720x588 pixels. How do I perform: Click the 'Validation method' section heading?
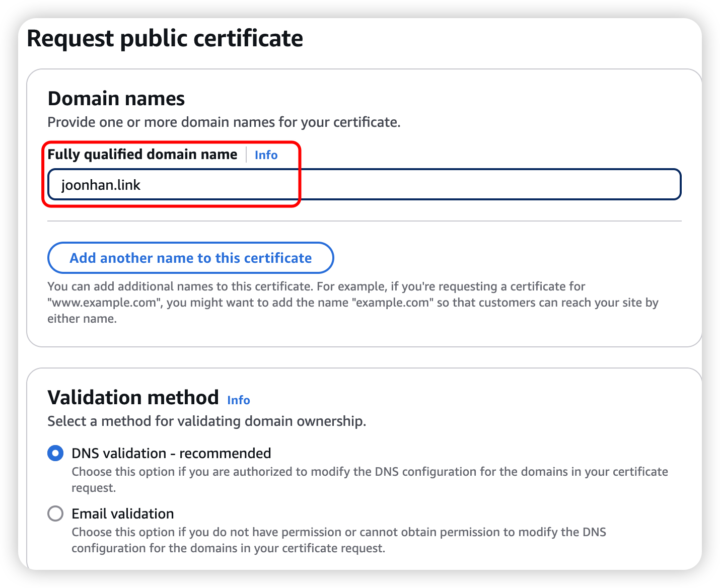[x=133, y=398]
